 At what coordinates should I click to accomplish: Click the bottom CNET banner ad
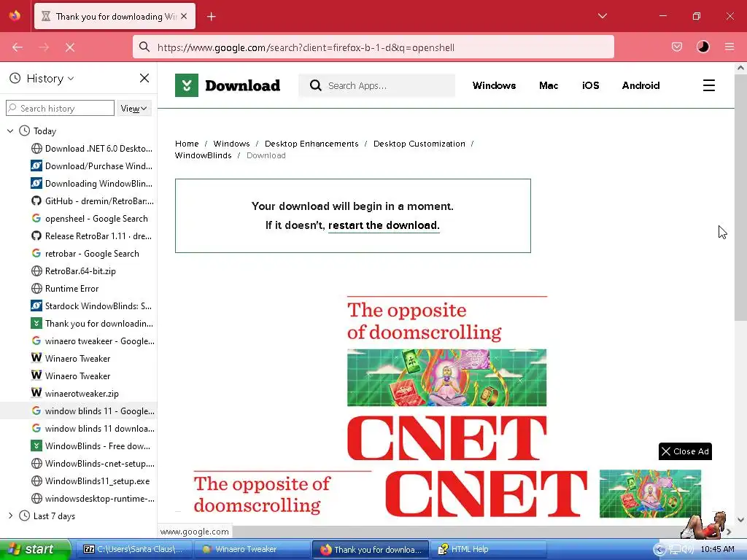point(447,494)
